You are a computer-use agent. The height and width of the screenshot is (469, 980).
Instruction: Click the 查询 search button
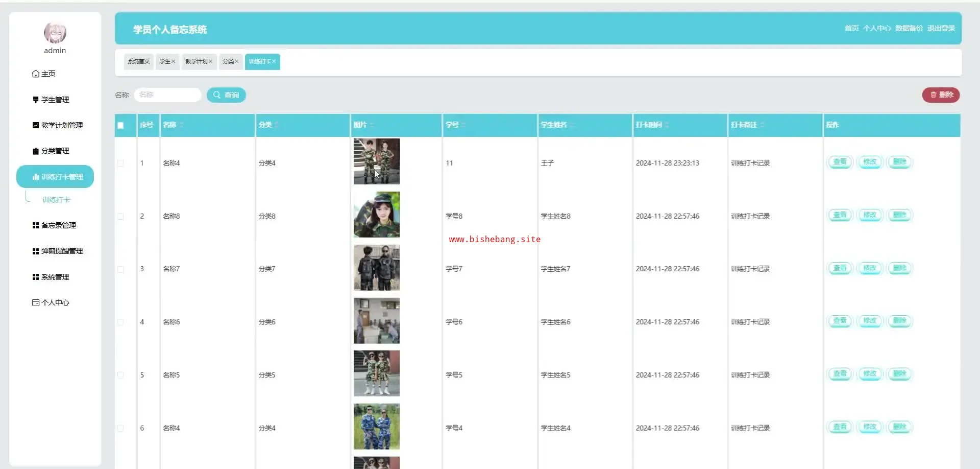tap(226, 95)
